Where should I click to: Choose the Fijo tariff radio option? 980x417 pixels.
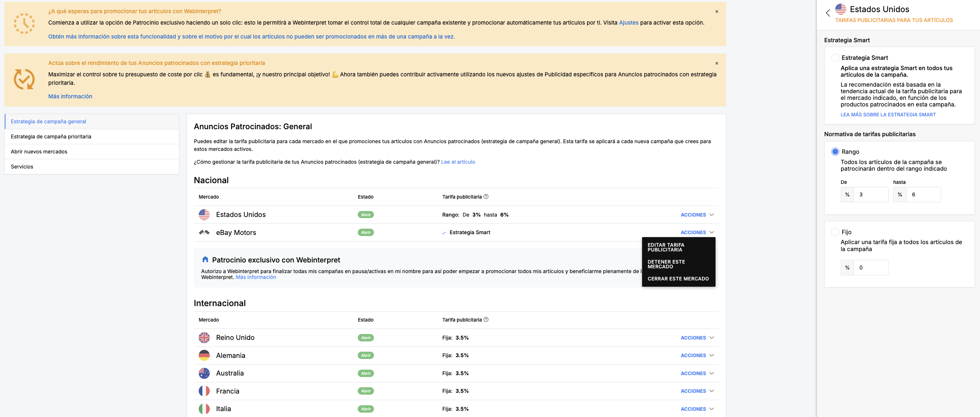click(x=835, y=232)
